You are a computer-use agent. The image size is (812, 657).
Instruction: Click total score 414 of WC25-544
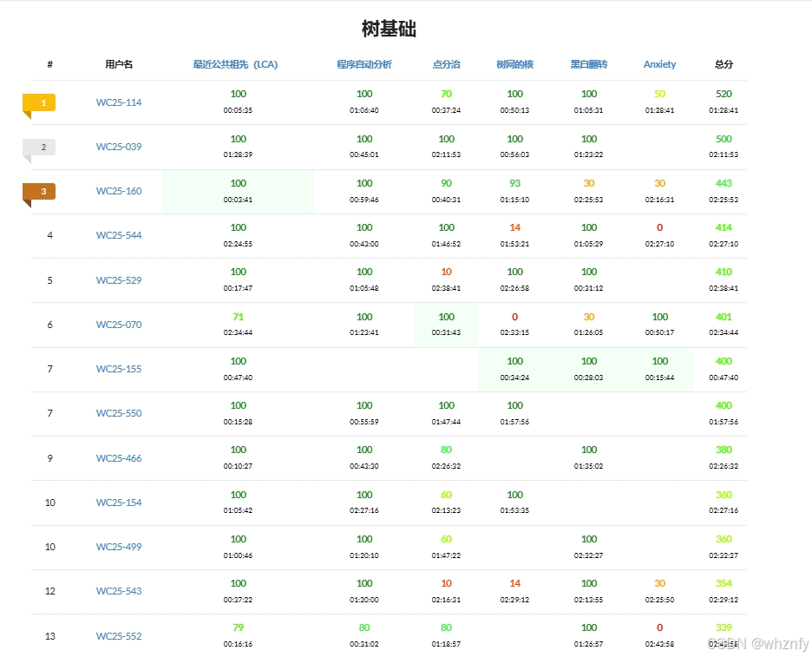(724, 227)
